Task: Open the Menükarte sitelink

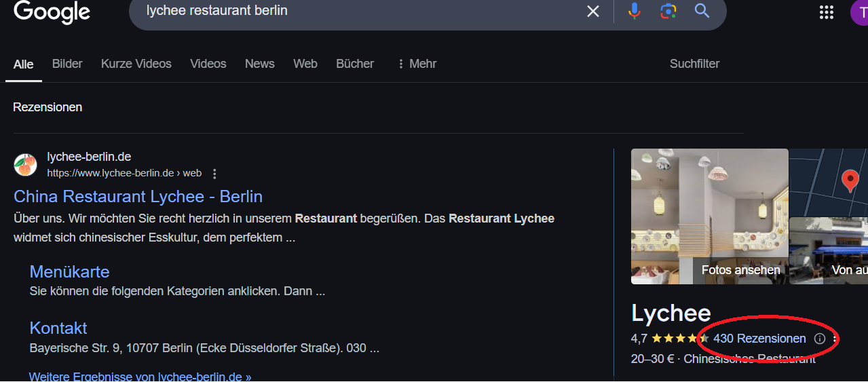Action: (x=69, y=272)
